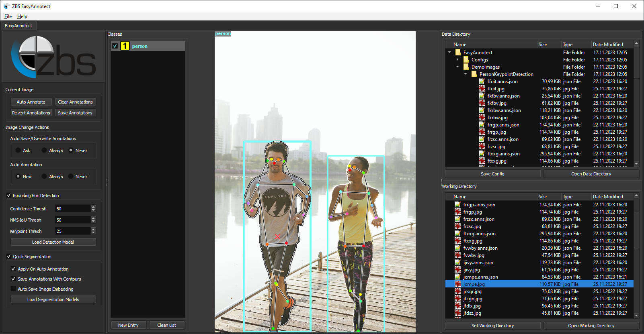
Task: Click the Auto Annotate button
Action: [31, 102]
